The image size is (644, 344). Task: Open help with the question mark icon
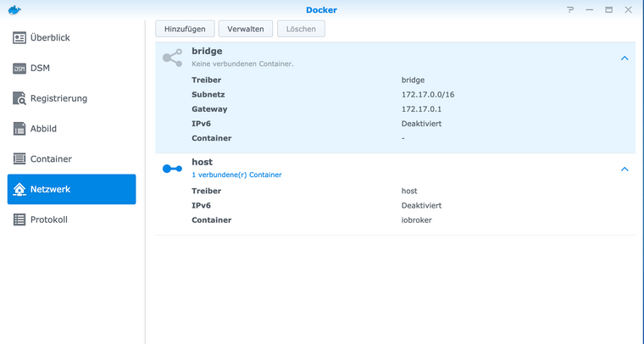(570, 10)
